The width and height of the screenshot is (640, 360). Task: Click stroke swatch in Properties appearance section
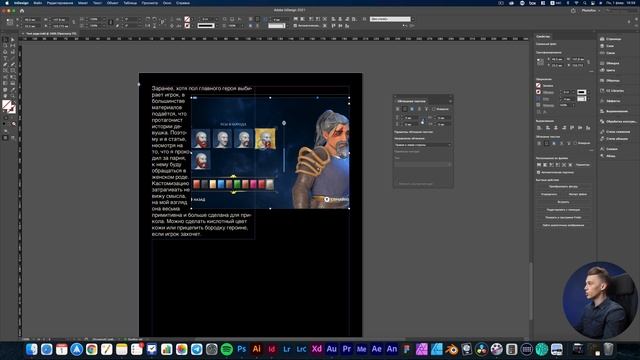(x=538, y=92)
